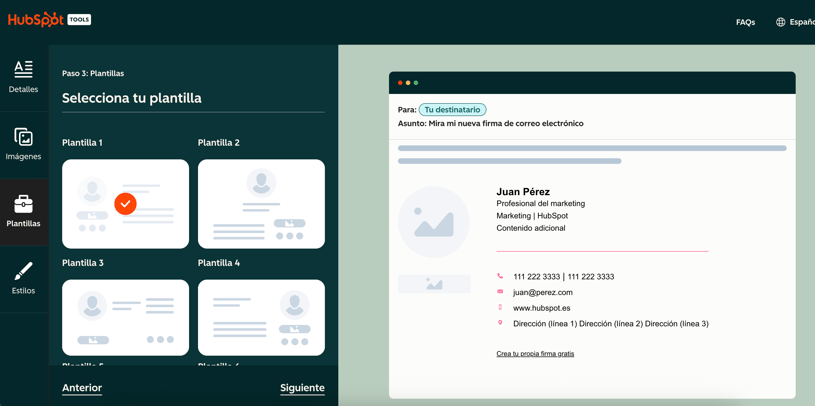
Task: Toggle the checked Plantilla 1 template
Action: [x=125, y=204]
